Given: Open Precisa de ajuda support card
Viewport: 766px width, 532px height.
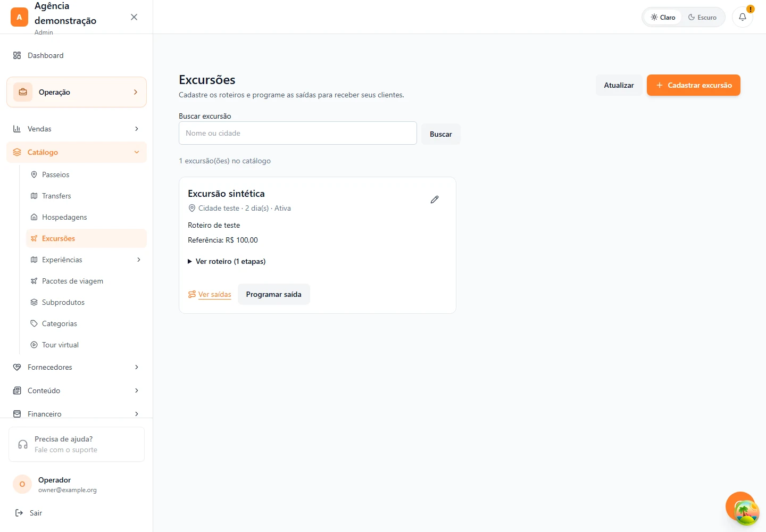Looking at the screenshot, I should pos(77,444).
